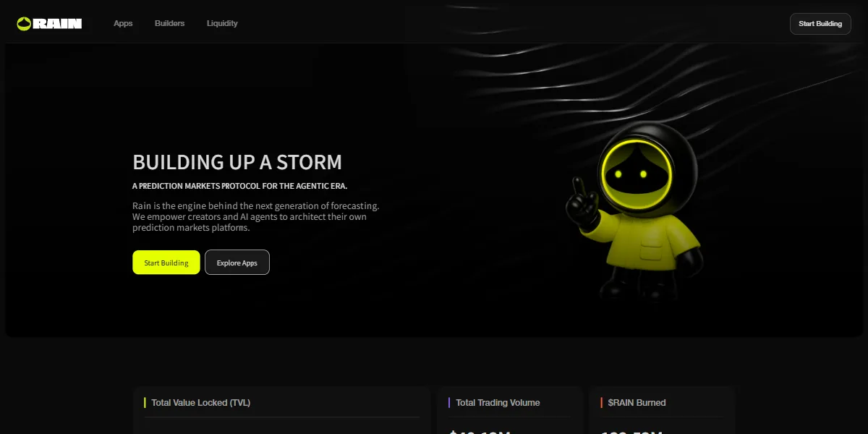
Task: Open the Apps navigation menu
Action: (123, 23)
